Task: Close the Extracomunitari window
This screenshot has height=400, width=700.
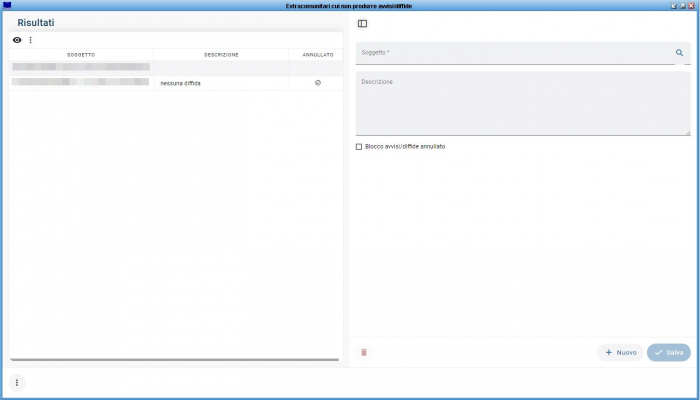Action: pos(692,6)
